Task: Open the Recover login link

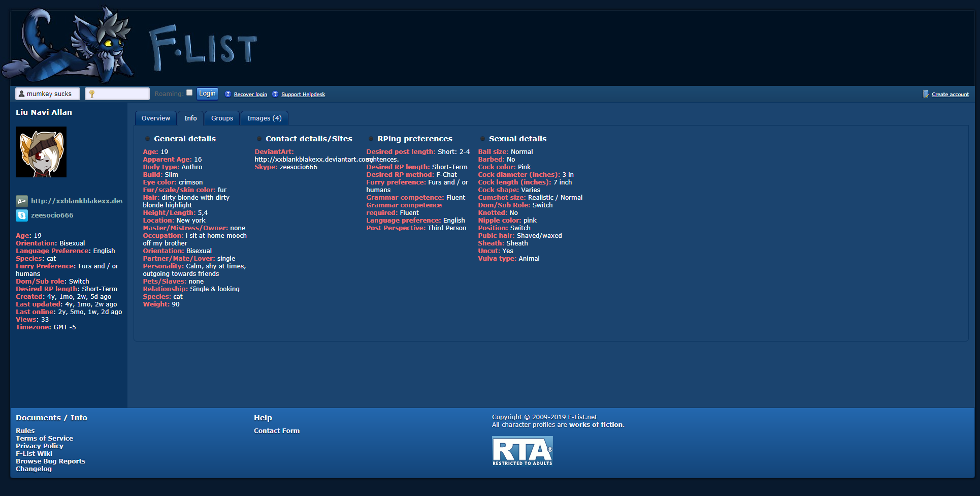Action: click(x=250, y=95)
